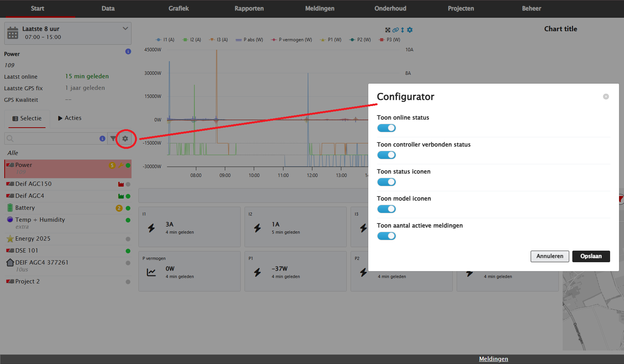Open the Rapporten tab

click(x=249, y=8)
